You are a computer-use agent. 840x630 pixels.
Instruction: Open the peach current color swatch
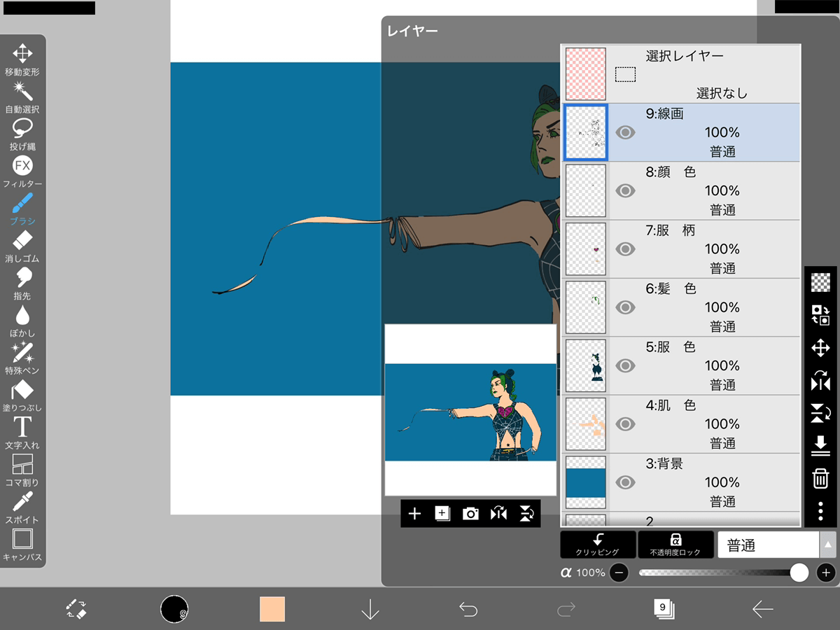coord(272,610)
